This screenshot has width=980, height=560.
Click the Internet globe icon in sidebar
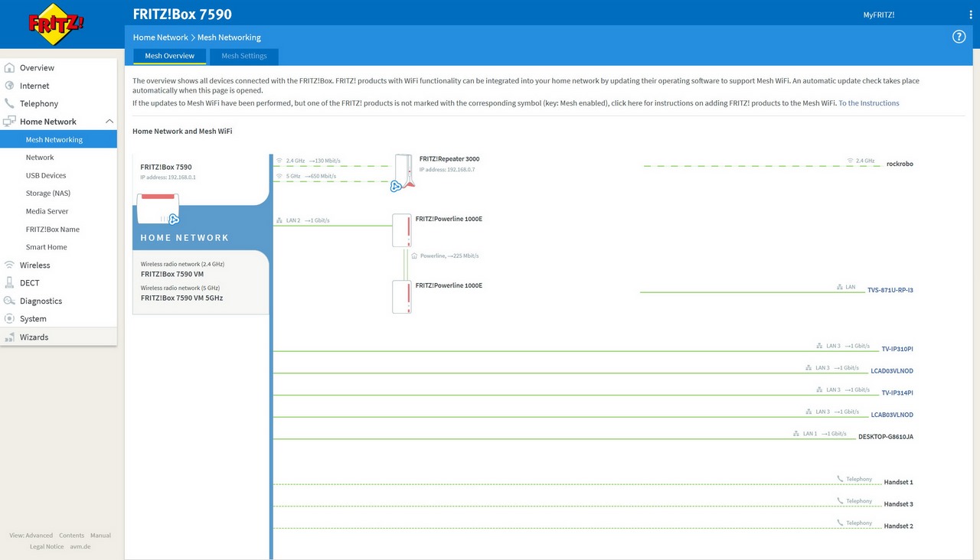[9, 86]
